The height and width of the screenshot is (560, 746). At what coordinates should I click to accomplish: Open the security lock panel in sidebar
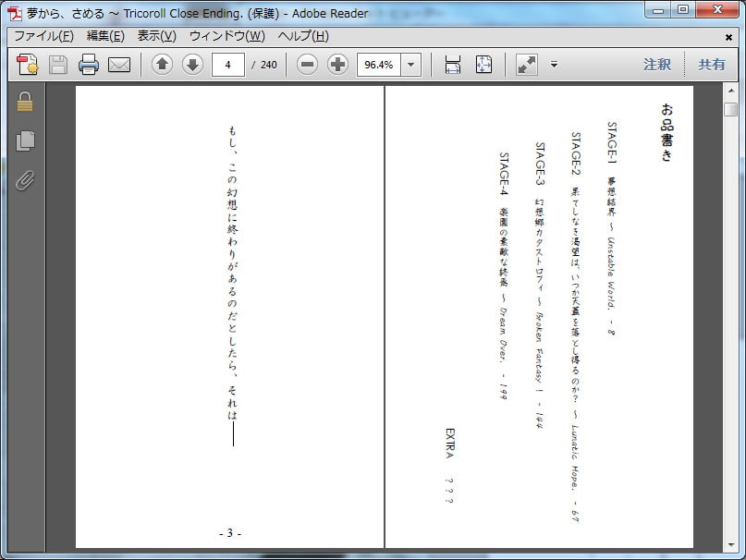pyautogui.click(x=25, y=103)
